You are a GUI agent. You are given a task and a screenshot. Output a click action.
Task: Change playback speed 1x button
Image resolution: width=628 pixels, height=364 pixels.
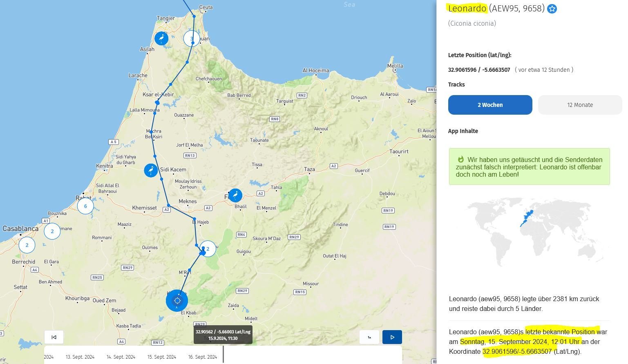(x=369, y=337)
